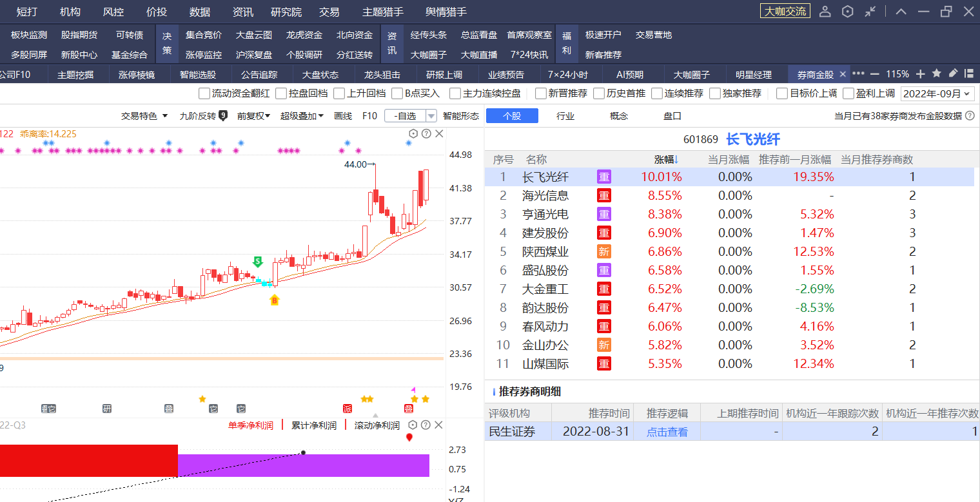Image resolution: width=980 pixels, height=502 pixels.
Task: Open 涨停监控 in toolbar
Action: pos(204,55)
